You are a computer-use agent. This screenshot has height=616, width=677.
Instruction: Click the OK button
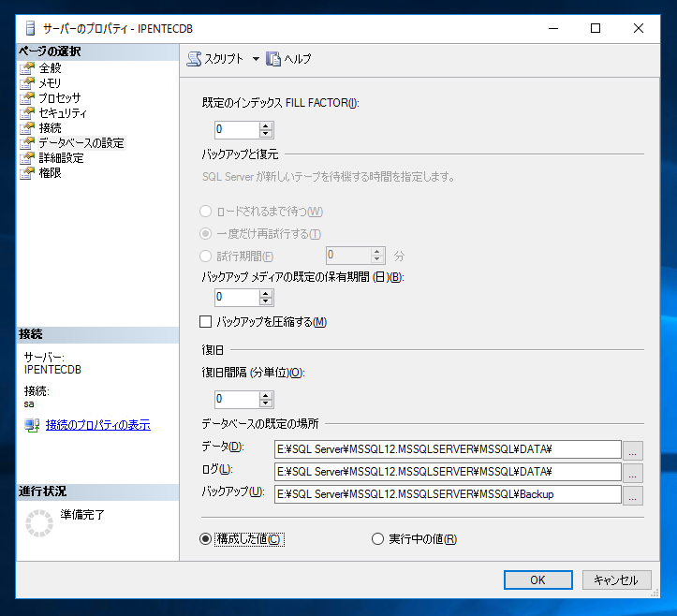click(x=538, y=579)
